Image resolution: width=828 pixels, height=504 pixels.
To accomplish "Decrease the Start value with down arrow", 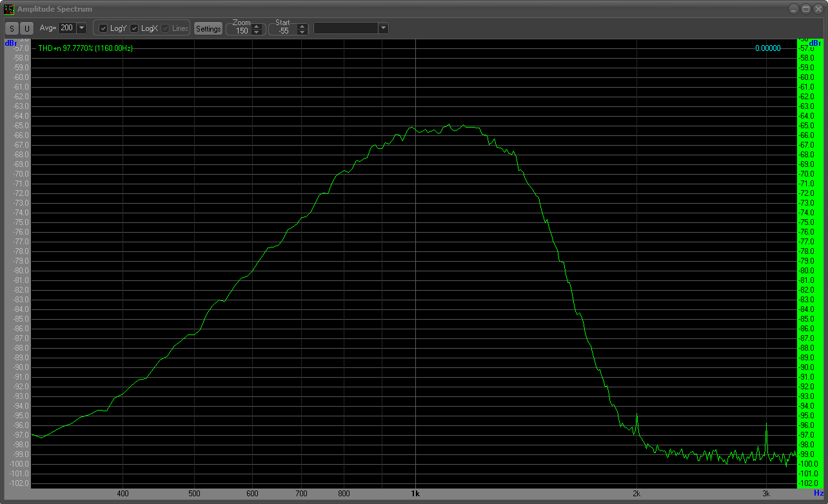I will pos(302,32).
